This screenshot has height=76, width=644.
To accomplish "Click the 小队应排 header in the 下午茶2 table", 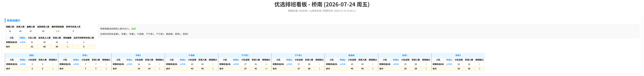I will 299,60.
